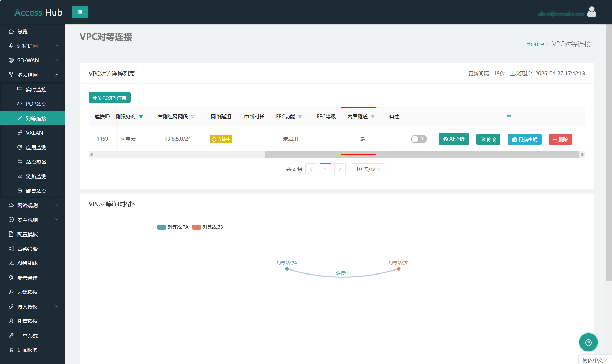Go to next page in pagination

pos(340,169)
